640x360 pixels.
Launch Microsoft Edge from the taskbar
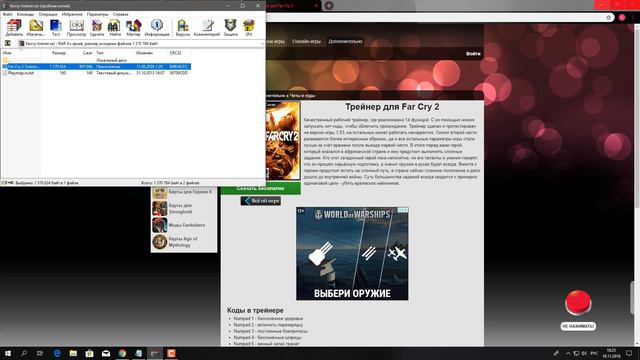point(57,353)
